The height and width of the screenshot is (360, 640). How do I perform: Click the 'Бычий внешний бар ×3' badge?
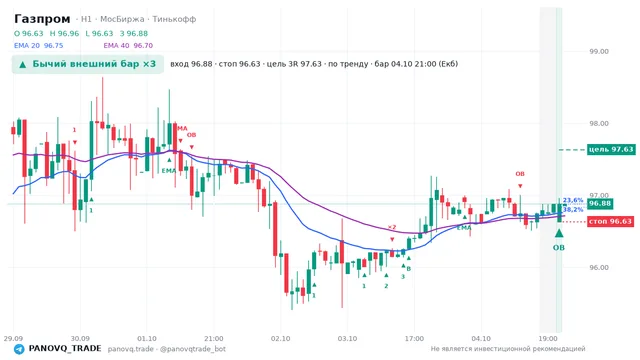(x=88, y=64)
